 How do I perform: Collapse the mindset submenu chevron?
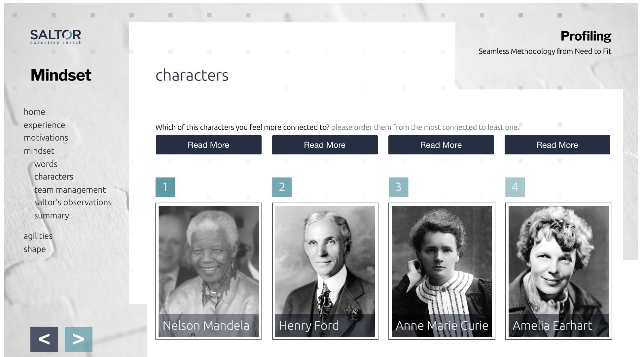pyautogui.click(x=65, y=143)
